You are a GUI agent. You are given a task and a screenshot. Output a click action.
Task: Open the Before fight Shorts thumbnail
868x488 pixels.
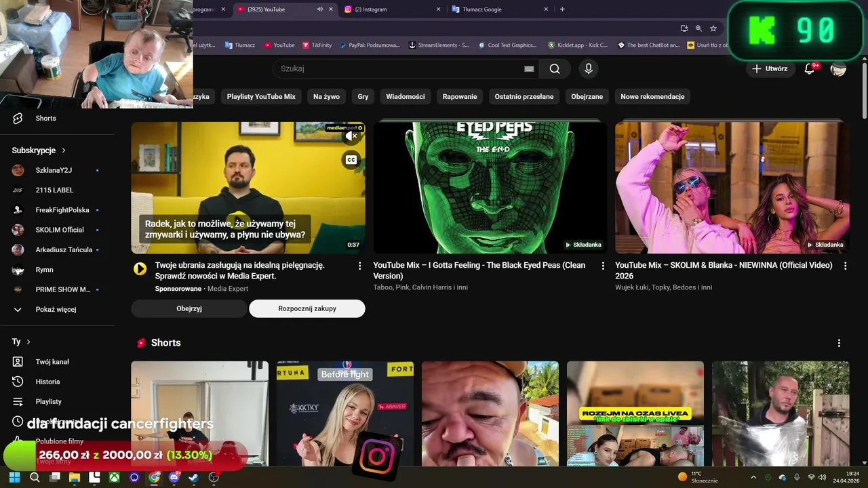[x=345, y=413]
